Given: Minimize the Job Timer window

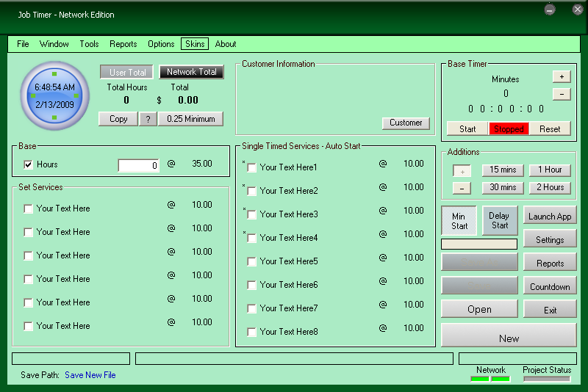Looking at the screenshot, I should pyautogui.click(x=550, y=10).
